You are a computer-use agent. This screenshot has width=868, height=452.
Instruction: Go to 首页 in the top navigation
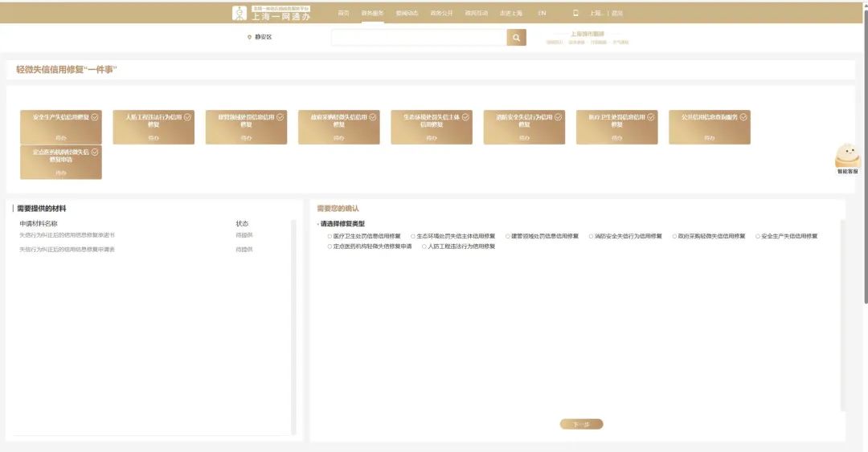pyautogui.click(x=343, y=13)
